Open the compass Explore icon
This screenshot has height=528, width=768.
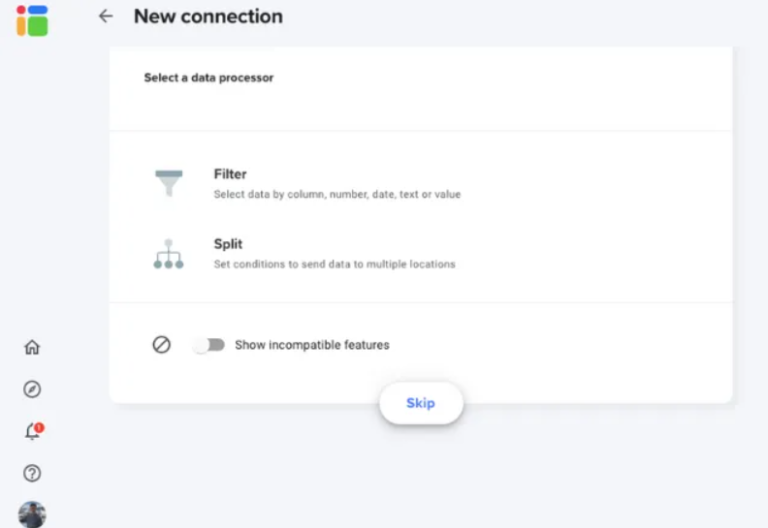(32, 389)
